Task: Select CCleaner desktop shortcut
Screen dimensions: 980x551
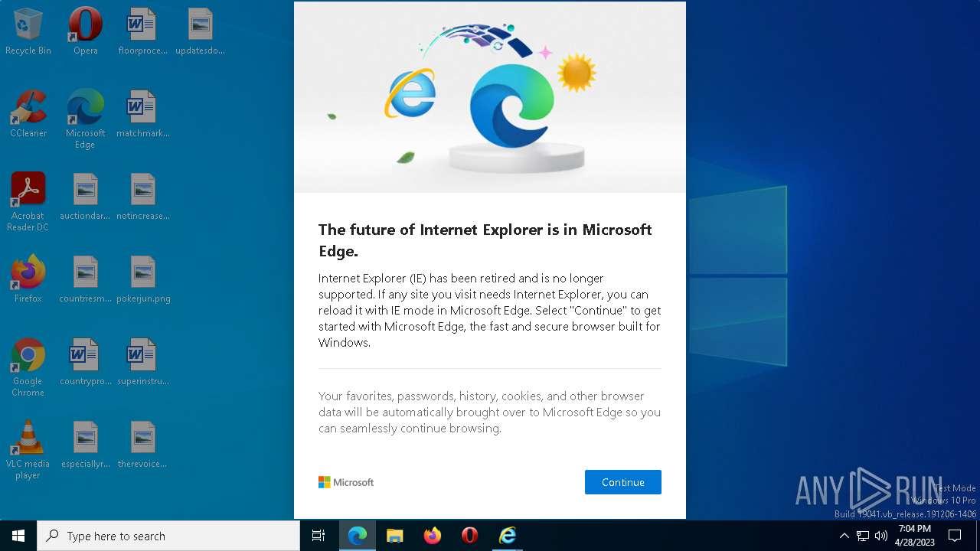Action: [28, 114]
